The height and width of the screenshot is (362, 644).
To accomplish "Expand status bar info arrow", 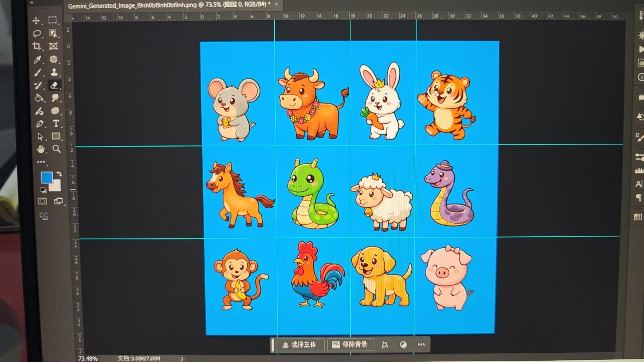I will (x=182, y=358).
